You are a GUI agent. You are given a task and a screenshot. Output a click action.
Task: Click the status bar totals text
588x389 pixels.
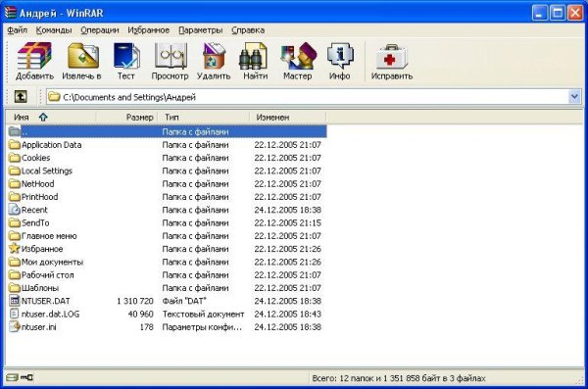[x=399, y=378]
